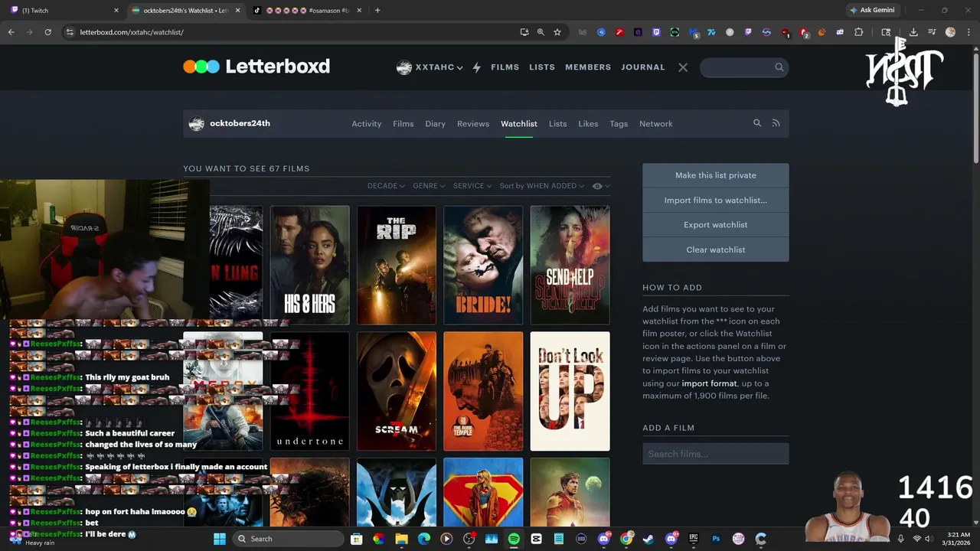Expand the SERVICE filter dropdown
The height and width of the screenshot is (551, 980).
(x=472, y=186)
